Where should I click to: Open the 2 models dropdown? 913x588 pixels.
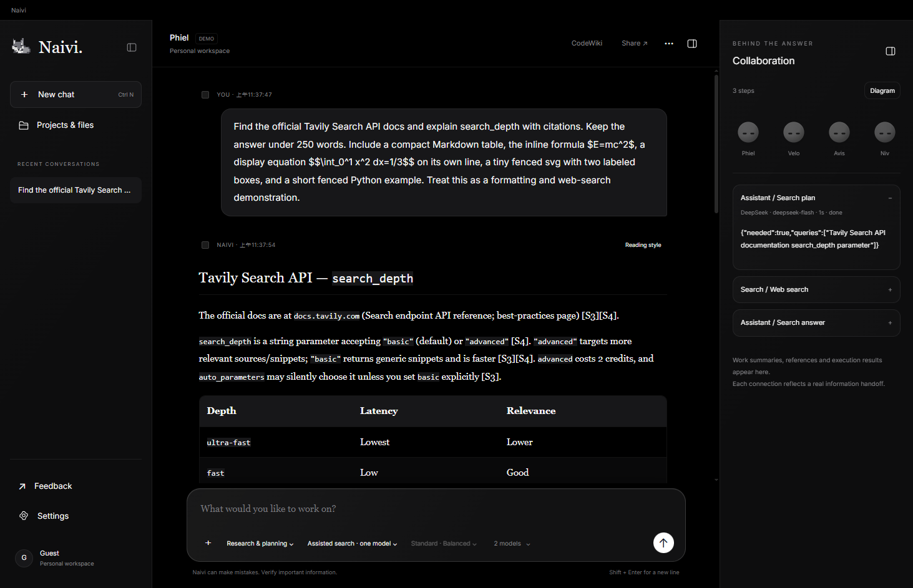coord(512,544)
